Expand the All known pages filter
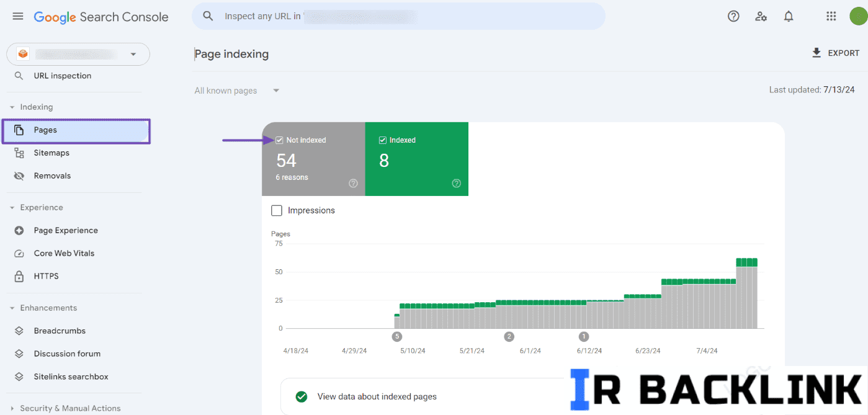868x415 pixels. pyautogui.click(x=237, y=91)
